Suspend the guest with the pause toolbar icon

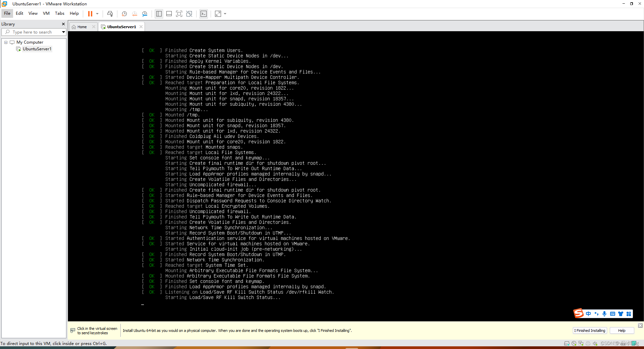(x=90, y=14)
